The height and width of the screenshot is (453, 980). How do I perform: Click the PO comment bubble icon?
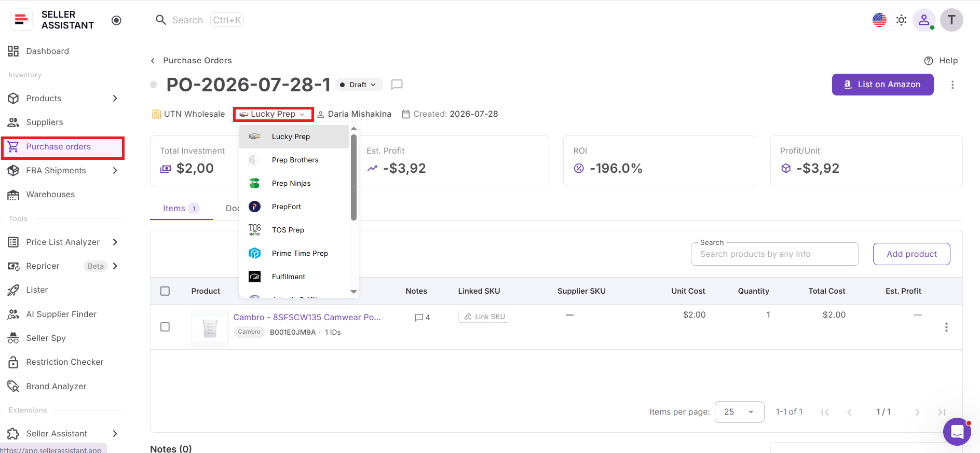tap(397, 85)
